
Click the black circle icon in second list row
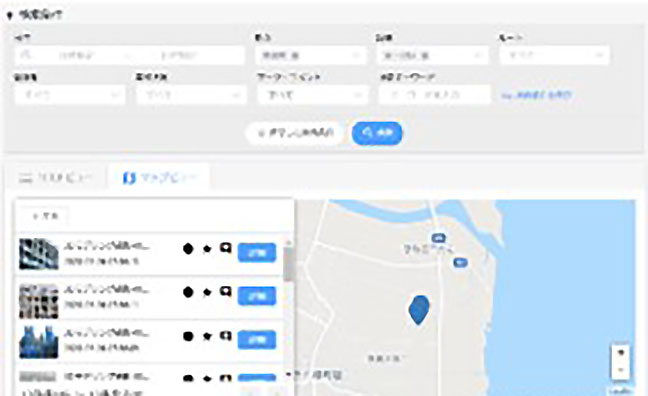pos(188,292)
